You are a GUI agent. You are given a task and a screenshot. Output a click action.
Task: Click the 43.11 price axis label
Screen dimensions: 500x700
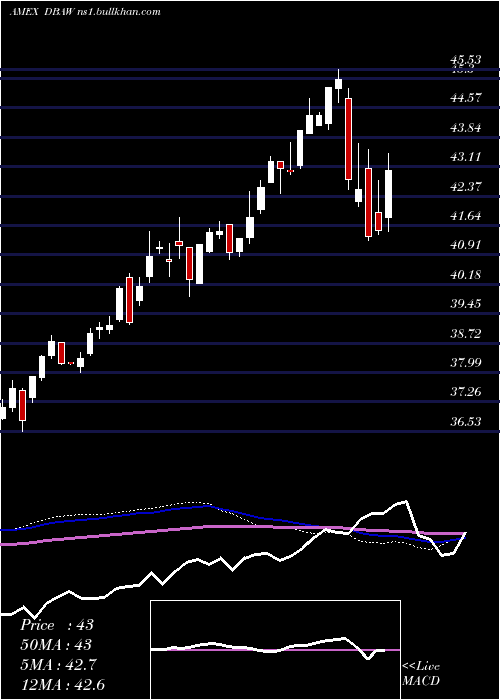pyautogui.click(x=467, y=157)
